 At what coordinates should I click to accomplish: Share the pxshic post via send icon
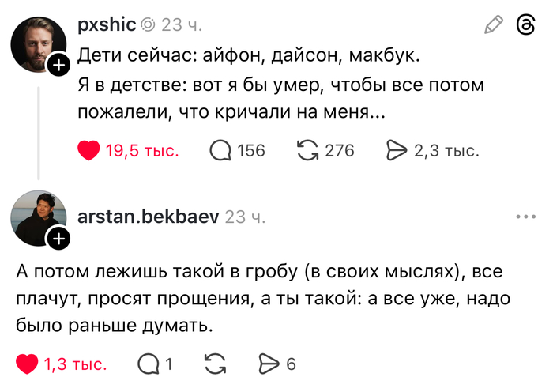(x=395, y=150)
